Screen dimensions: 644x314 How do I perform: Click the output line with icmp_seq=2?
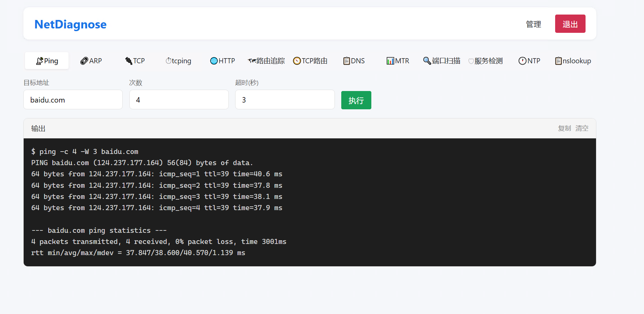click(157, 185)
